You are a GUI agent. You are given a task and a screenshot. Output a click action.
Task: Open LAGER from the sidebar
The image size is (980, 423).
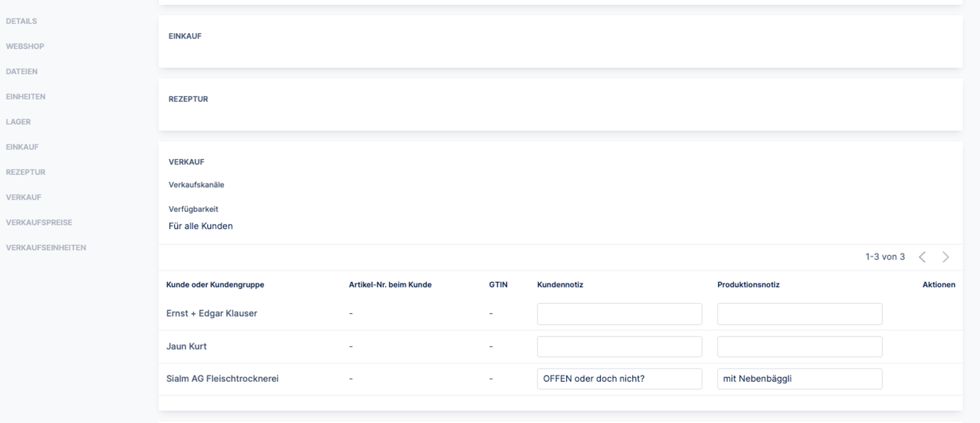point(18,122)
